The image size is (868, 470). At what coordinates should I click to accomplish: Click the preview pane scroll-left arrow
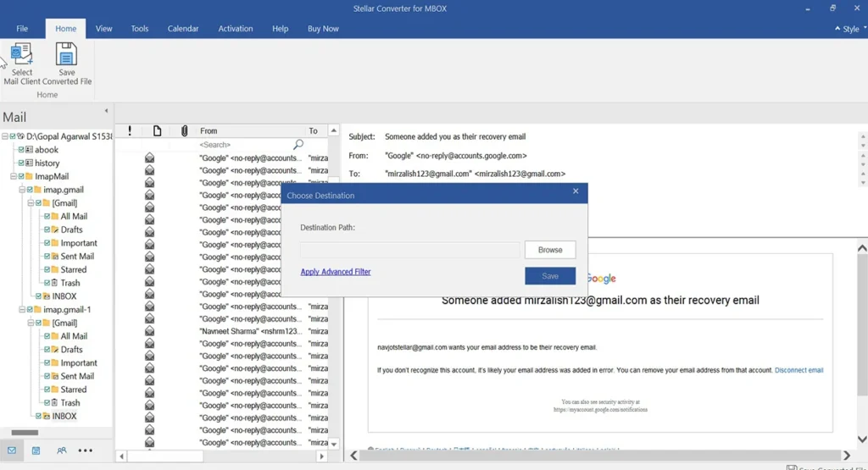[354, 455]
